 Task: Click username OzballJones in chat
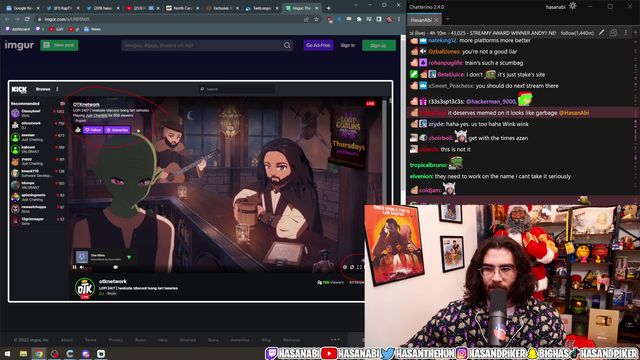(x=444, y=51)
